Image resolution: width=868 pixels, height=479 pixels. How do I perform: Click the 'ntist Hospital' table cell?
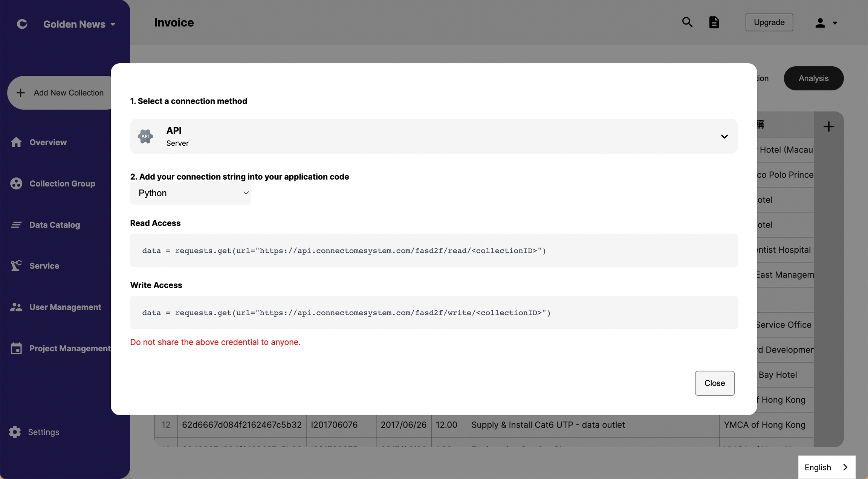point(785,250)
